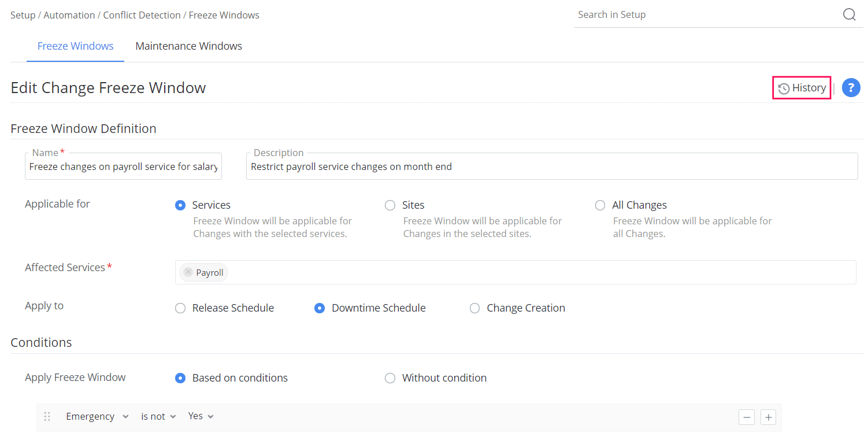
Task: Focus the Search in Setup box
Action: (x=705, y=15)
